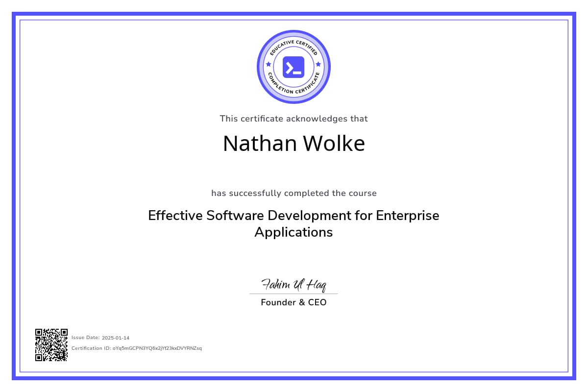Click the left star on badge
The image size is (588, 392).
pos(268,64)
